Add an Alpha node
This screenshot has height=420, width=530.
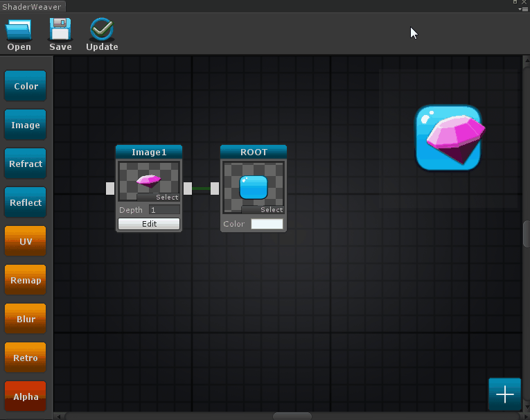click(26, 396)
